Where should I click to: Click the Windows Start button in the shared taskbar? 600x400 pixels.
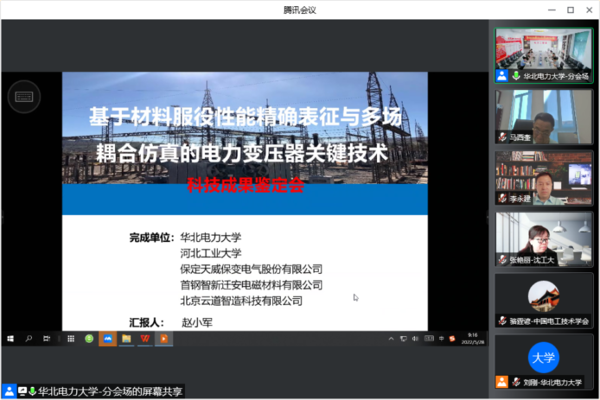click(x=8, y=338)
